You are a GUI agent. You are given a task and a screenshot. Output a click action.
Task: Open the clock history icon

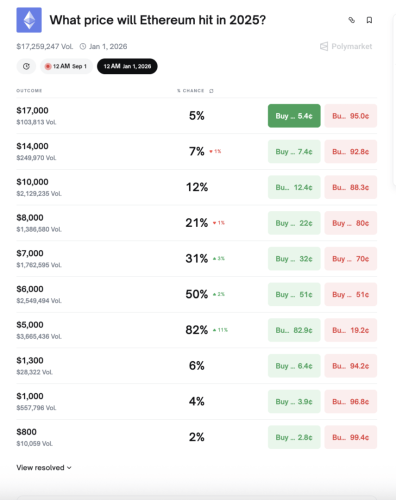pos(26,66)
